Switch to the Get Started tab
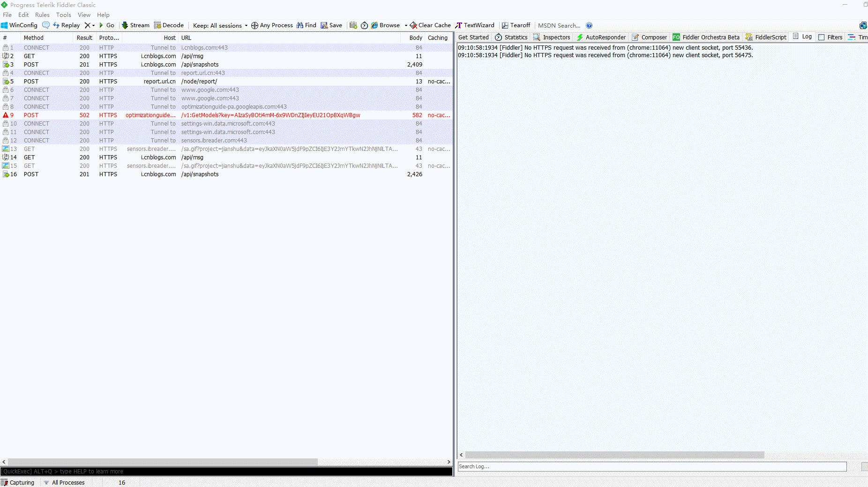The width and height of the screenshot is (868, 487). [473, 37]
